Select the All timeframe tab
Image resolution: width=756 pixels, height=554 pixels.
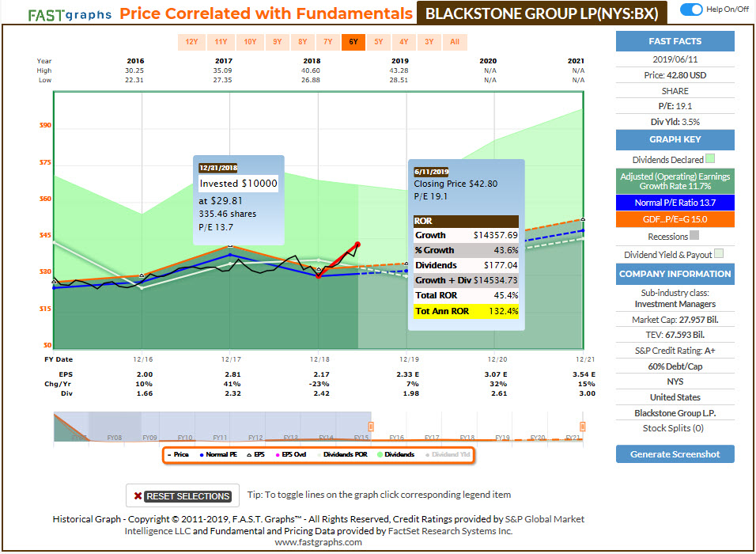pyautogui.click(x=455, y=42)
